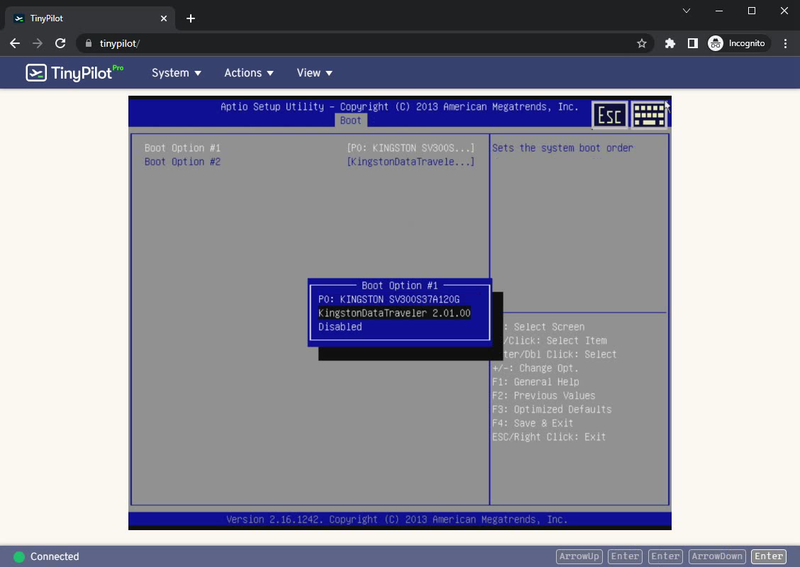Bookmark this page with the star icon
The height and width of the screenshot is (567, 800).
641,43
